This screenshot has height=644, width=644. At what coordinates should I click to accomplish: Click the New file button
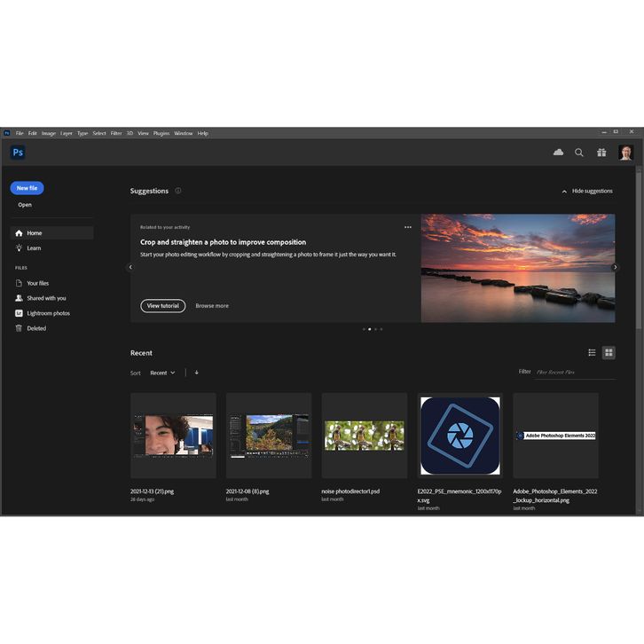coord(27,188)
